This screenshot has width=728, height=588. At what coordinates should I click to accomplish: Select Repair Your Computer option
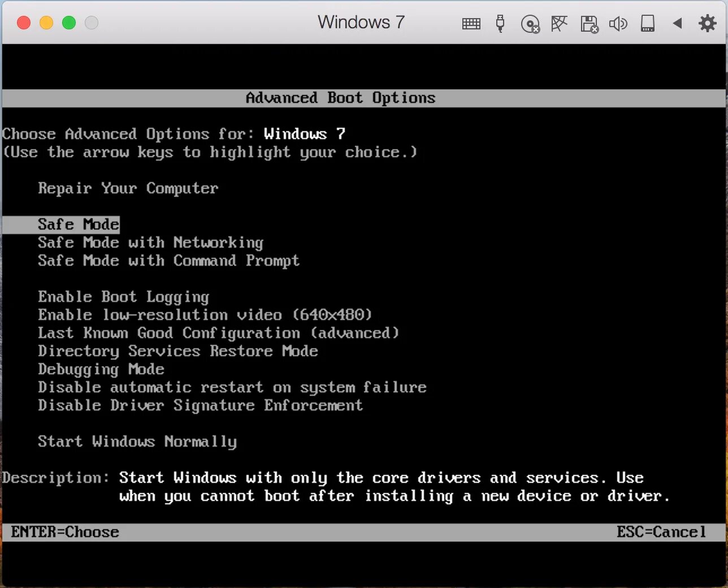click(x=128, y=188)
